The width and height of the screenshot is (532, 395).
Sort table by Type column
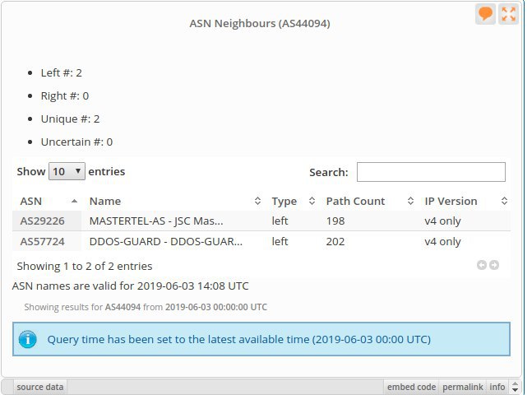(293, 201)
